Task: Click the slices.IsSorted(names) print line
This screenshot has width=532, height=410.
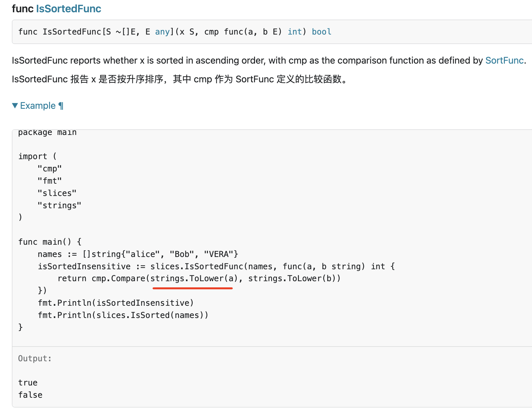Action: point(123,315)
